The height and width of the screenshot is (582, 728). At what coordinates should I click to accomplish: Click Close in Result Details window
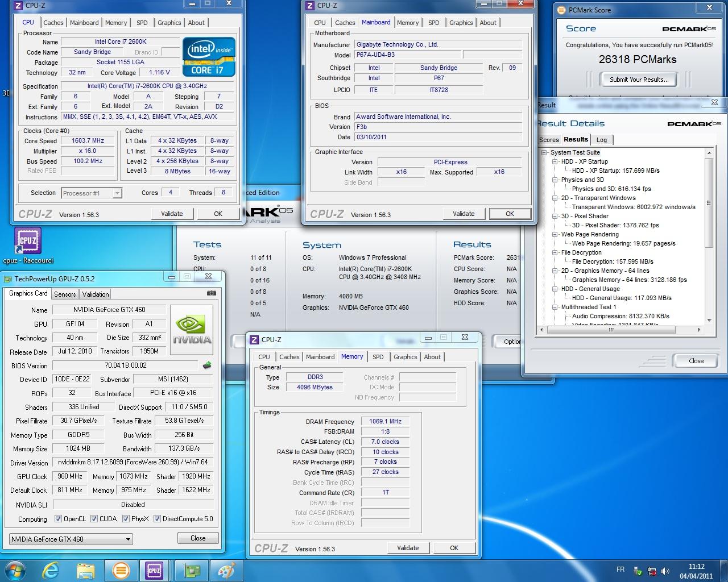click(696, 361)
